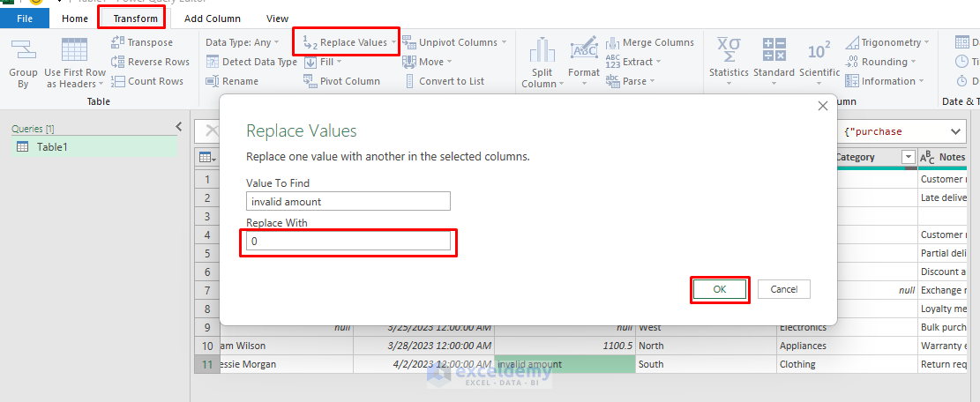Click the 1100.5 cell in row 10
Image resolution: width=980 pixels, height=402 pixels.
tap(565, 346)
